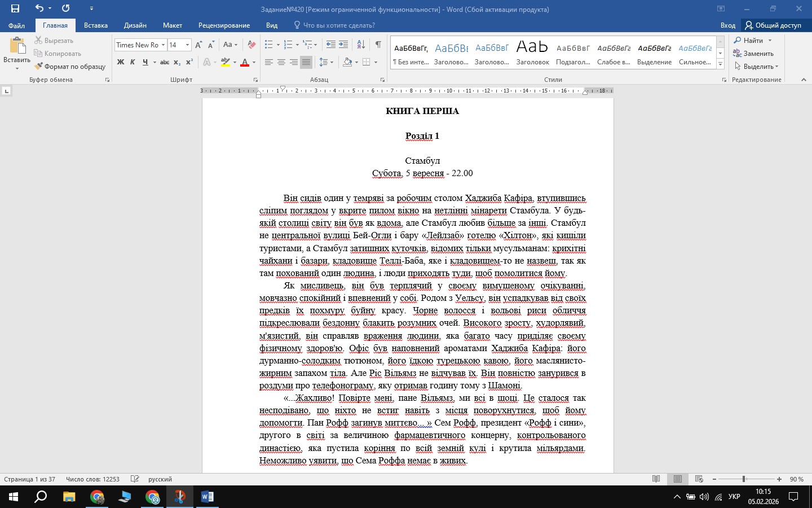Open the Рецензирование tab

click(x=224, y=25)
